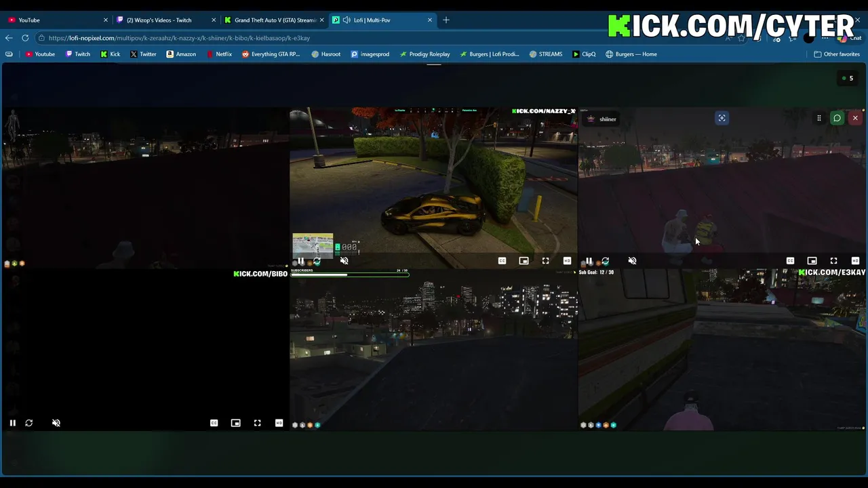Open the ClipQ bookmark
The height and width of the screenshot is (488, 868).
click(x=584, y=54)
